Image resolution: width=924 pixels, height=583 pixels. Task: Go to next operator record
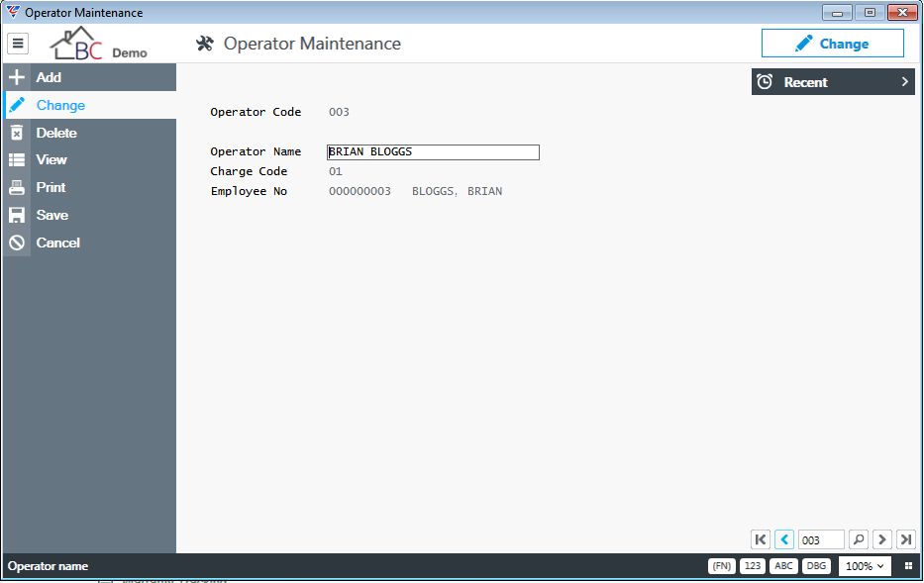pos(882,539)
